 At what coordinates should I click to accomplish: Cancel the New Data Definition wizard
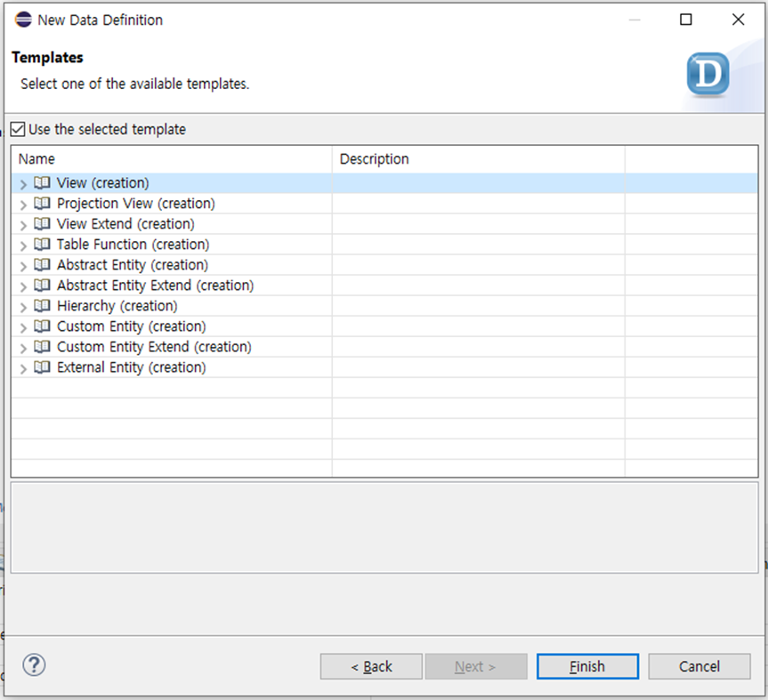[699, 666]
